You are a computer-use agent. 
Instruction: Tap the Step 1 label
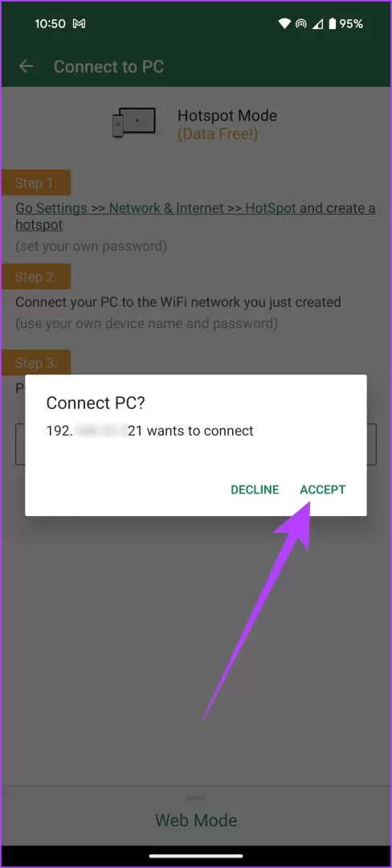[36, 182]
